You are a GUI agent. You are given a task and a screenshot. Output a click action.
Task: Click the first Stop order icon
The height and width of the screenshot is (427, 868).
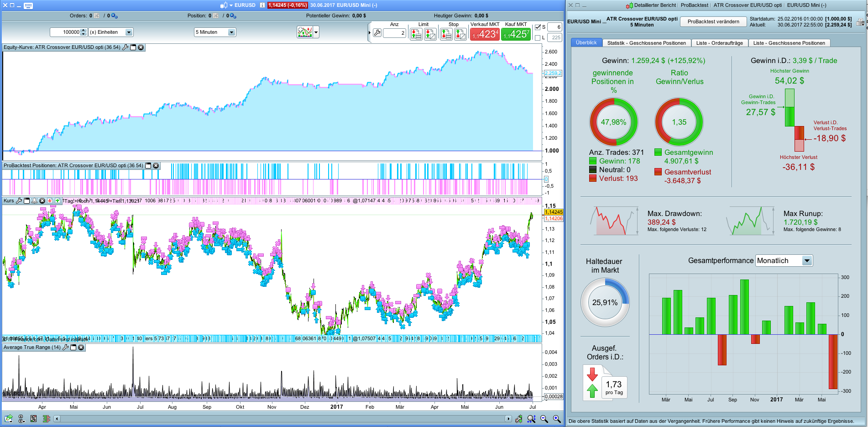(x=446, y=34)
